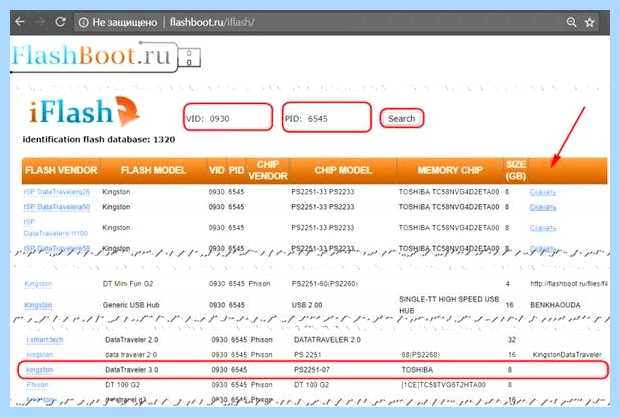Image resolution: width=620 pixels, height=417 pixels.
Task: Reload the flashboot.ru page
Action: click(60, 22)
